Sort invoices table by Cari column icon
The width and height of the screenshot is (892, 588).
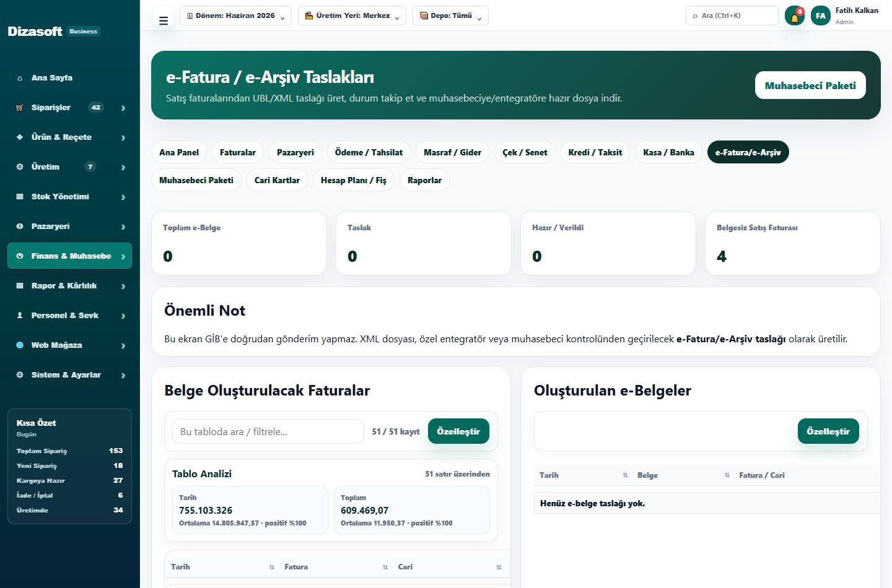coord(499,567)
